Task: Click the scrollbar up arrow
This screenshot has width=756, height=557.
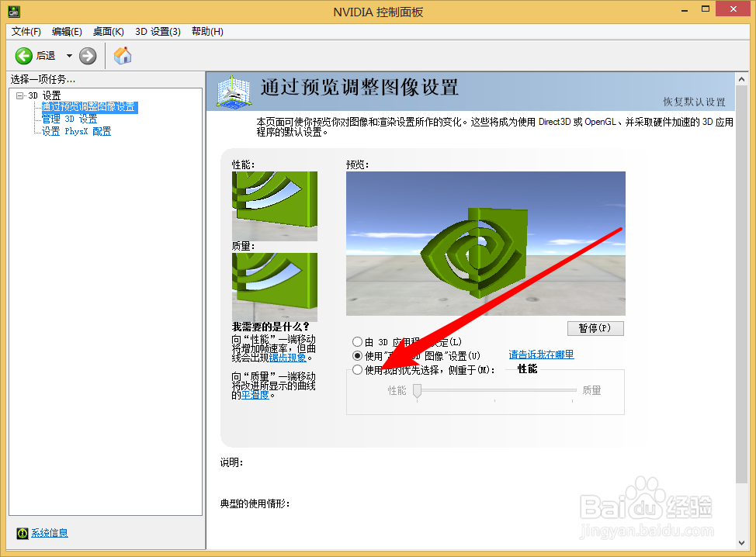Action: coord(741,79)
